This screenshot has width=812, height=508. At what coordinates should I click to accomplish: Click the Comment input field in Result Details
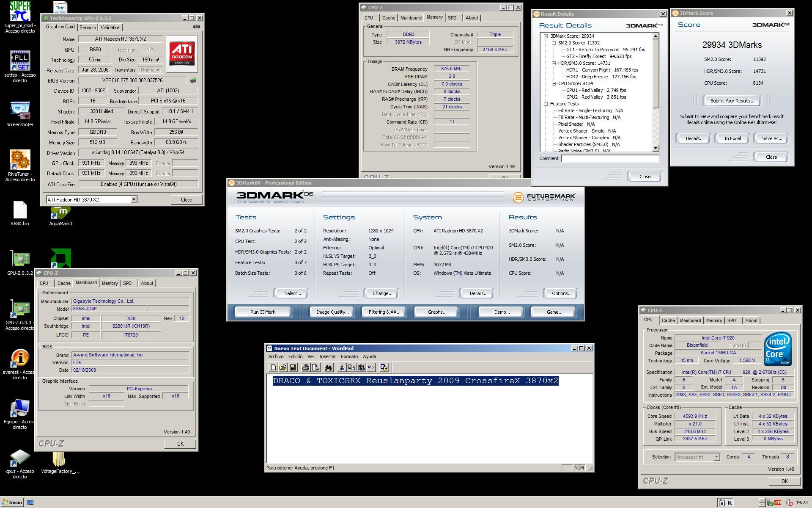tap(610, 158)
